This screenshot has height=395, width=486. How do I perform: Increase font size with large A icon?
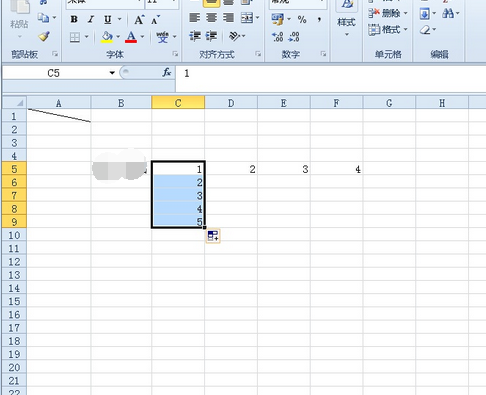(x=139, y=20)
